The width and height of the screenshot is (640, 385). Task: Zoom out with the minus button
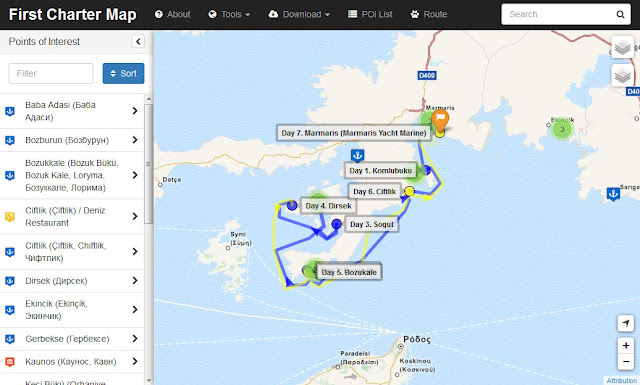pyautogui.click(x=626, y=362)
